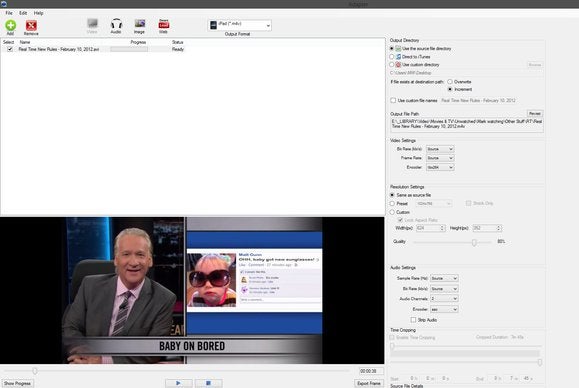This screenshot has width=579, height=388.
Task: Select Same as source file resolution
Action: [x=392, y=195]
